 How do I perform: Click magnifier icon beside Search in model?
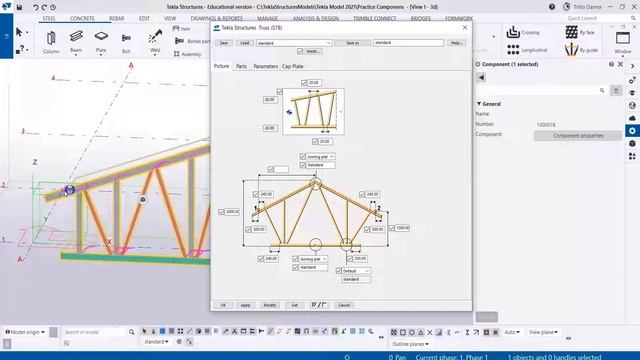(x=131, y=332)
